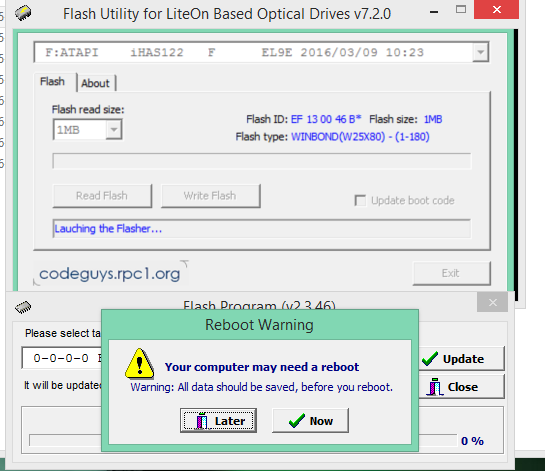Click the flash read progress bar
The height and width of the screenshot is (471, 545).
click(261, 161)
